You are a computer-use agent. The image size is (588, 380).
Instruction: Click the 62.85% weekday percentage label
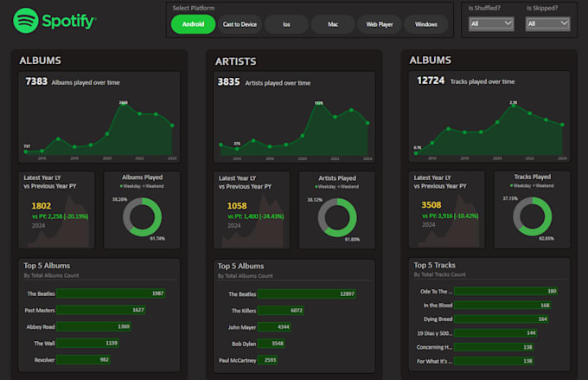546,238
